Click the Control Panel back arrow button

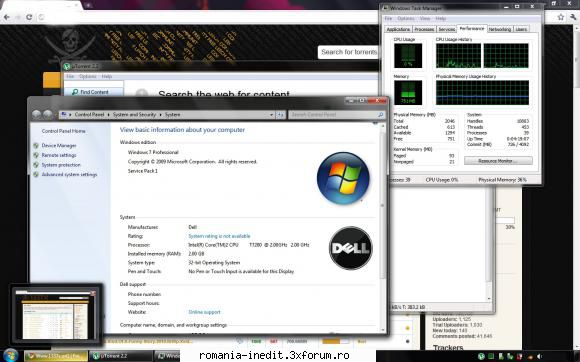(37, 115)
